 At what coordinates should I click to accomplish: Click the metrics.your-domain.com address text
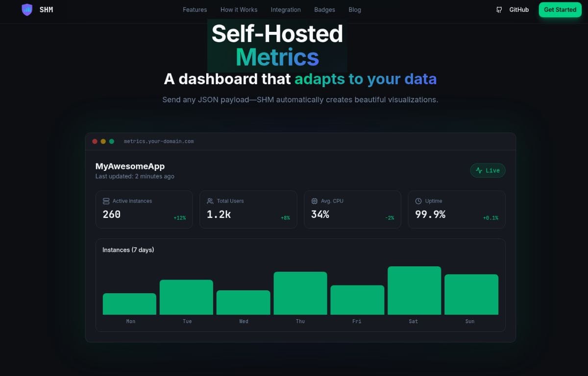159,141
